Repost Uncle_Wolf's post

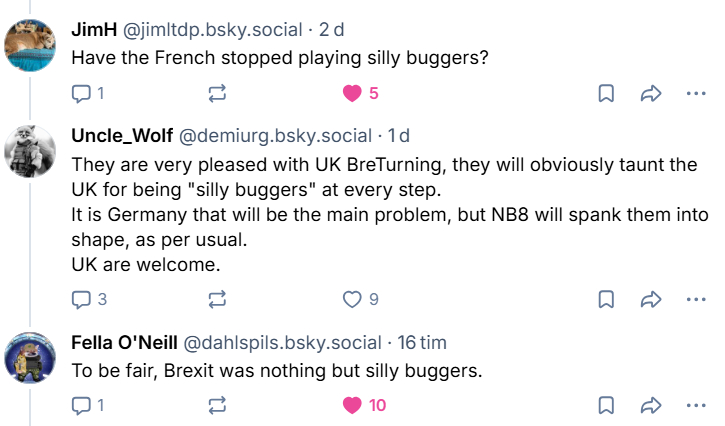coord(216,299)
